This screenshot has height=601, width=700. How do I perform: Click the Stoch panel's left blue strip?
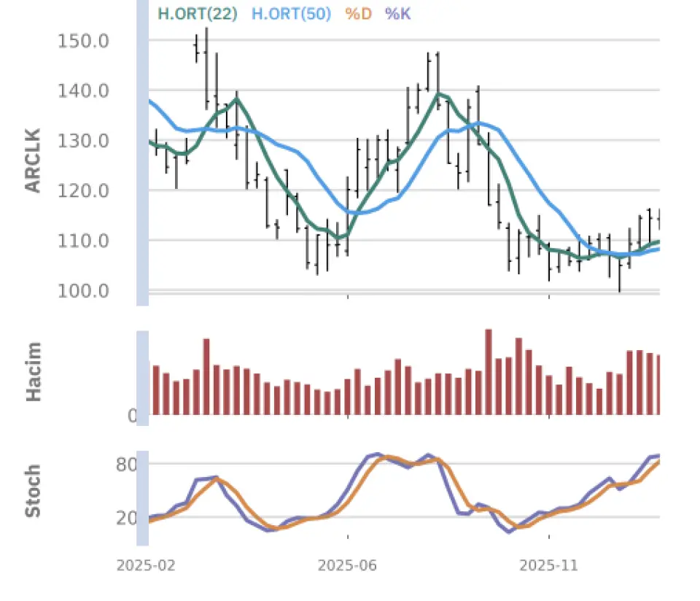coord(143,498)
